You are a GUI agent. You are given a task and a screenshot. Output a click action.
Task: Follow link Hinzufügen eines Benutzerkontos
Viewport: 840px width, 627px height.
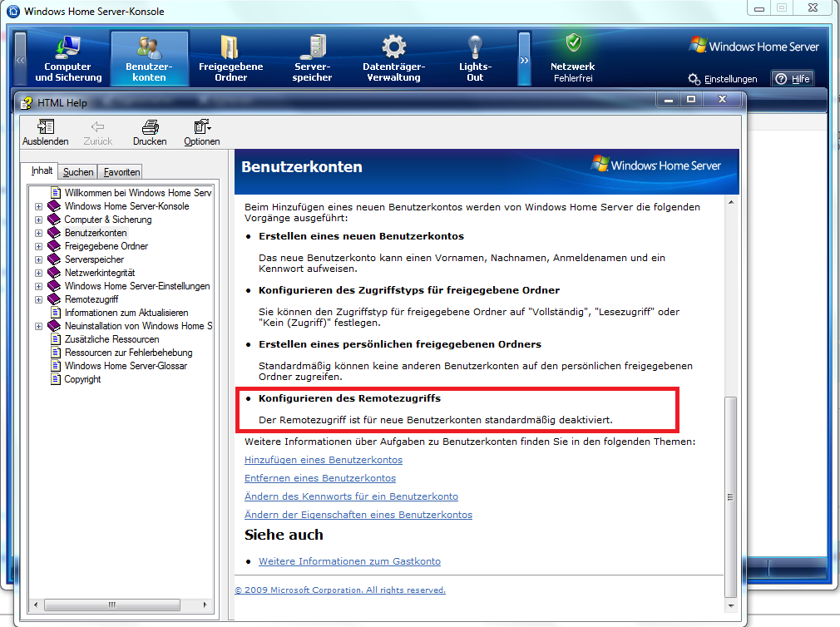[324, 460]
